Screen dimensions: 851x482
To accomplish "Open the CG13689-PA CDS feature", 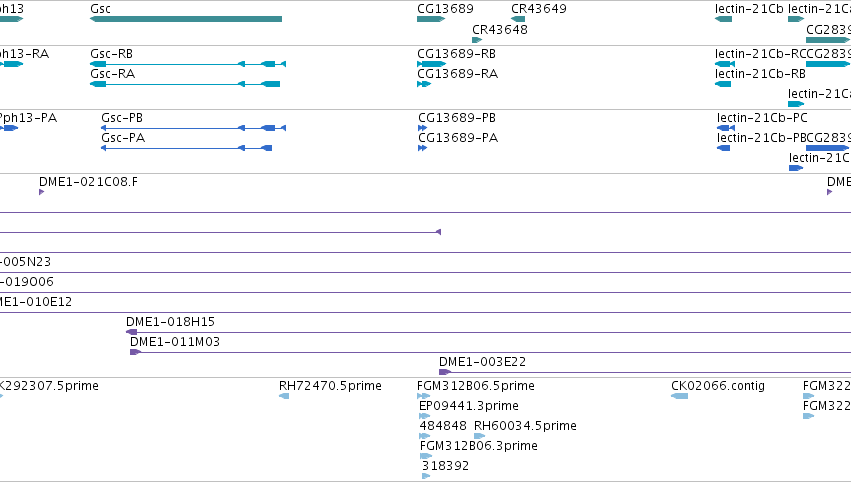I will (x=423, y=148).
